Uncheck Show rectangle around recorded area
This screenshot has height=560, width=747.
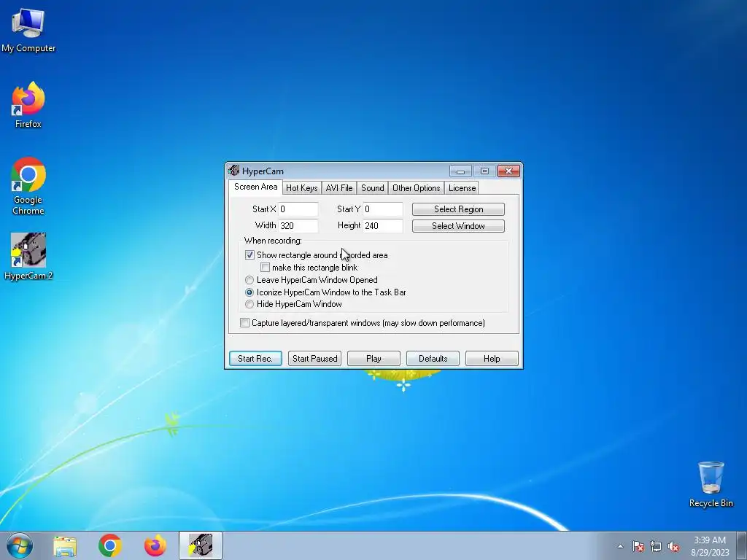pos(249,254)
